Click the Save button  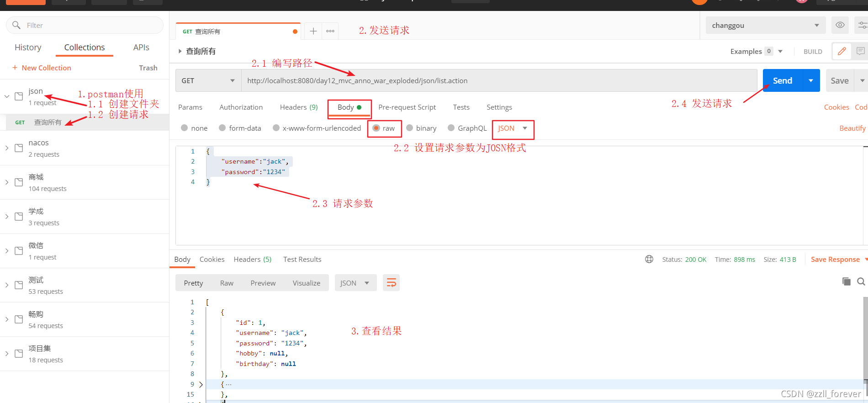(840, 80)
